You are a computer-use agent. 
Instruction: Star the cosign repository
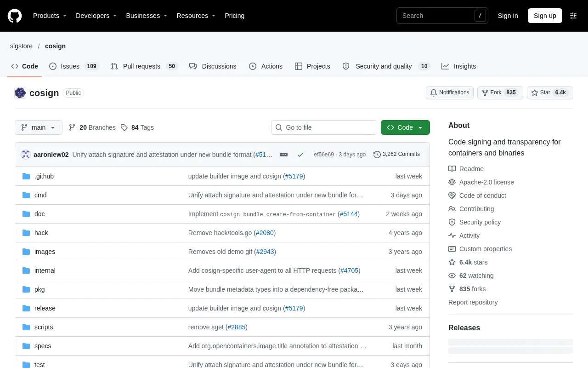pos(550,92)
